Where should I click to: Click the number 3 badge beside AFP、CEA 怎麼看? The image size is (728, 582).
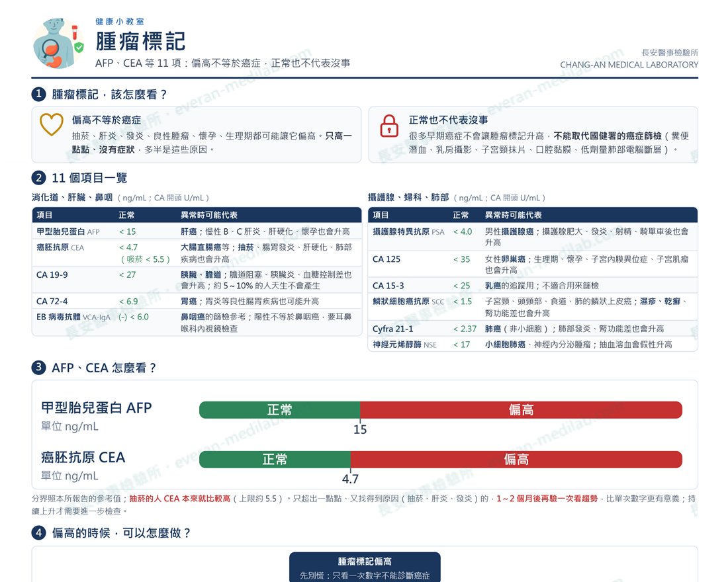click(38, 367)
